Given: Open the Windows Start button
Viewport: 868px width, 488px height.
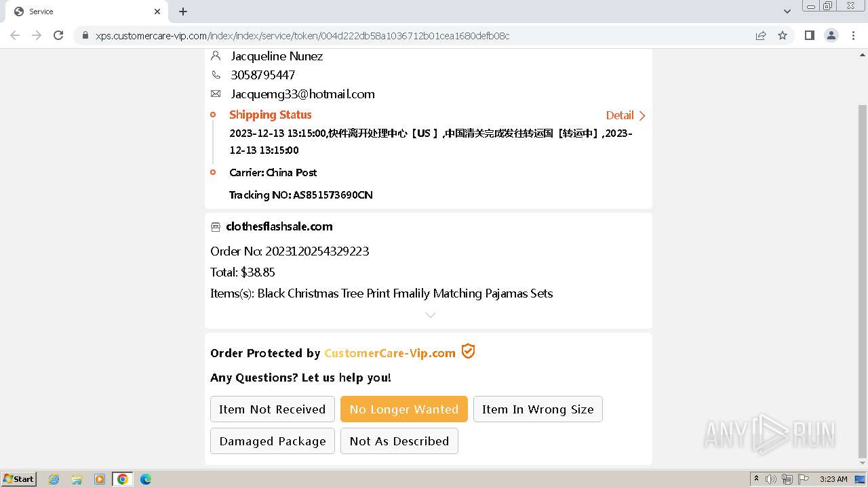Looking at the screenshot, I should 19,479.
